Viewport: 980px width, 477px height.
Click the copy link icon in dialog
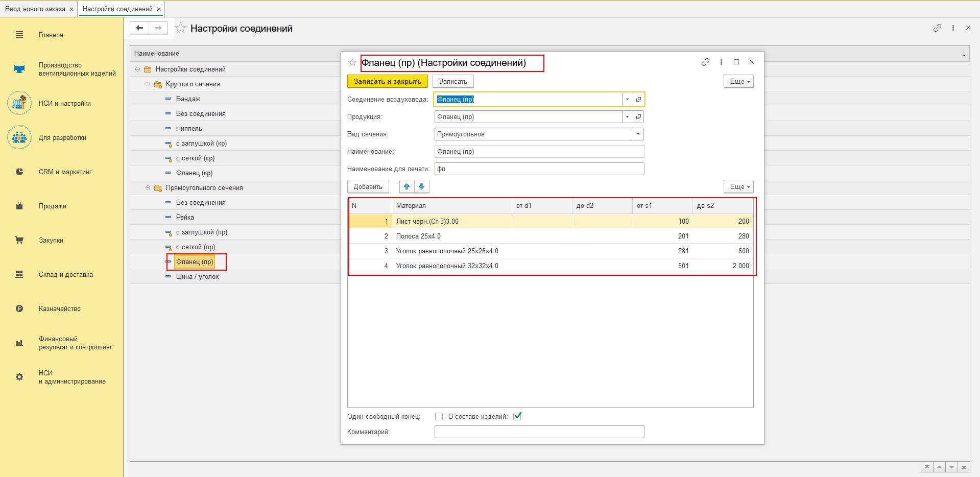(x=705, y=62)
